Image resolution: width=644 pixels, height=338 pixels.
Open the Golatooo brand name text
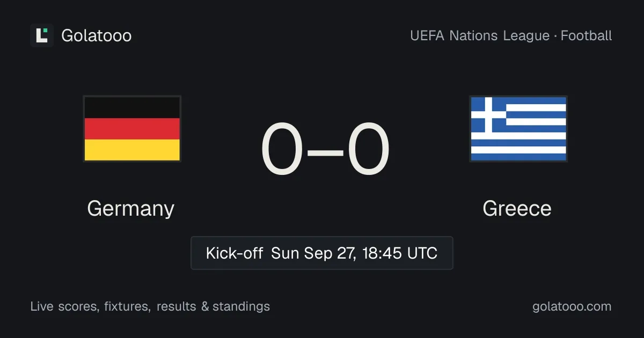(97, 35)
